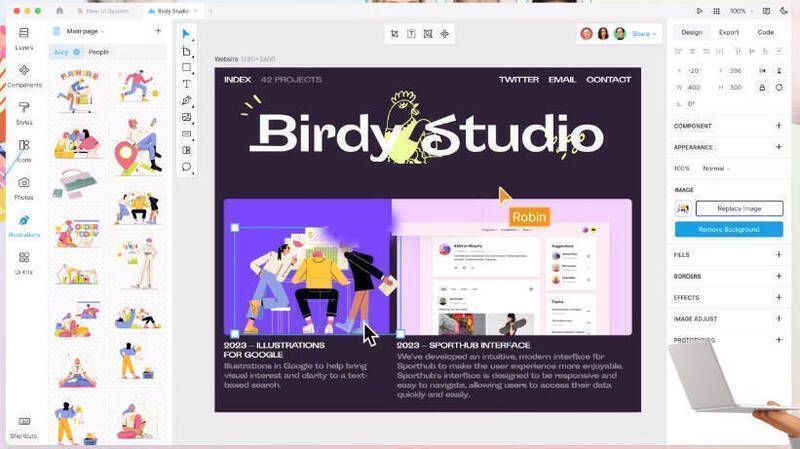The width and height of the screenshot is (800, 449).
Task: Expand the Effects section
Action: (778, 297)
